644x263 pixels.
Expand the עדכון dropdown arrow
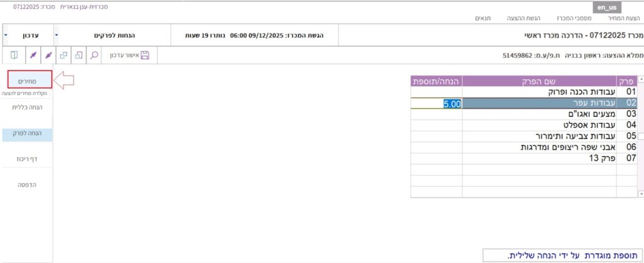click(x=6, y=35)
